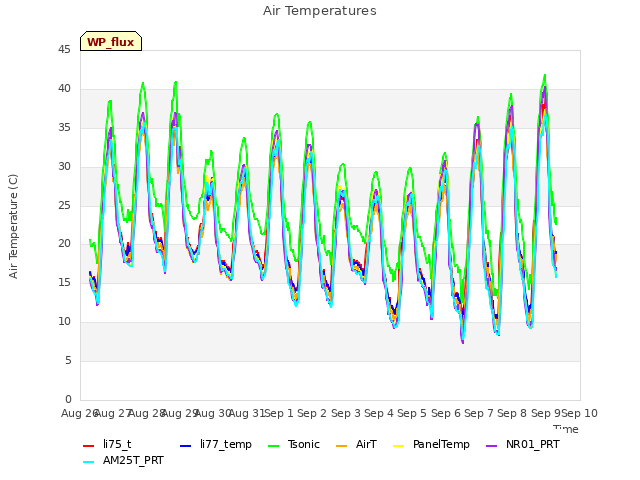
Task: Click the 10 y-axis tick label
Action: pyautogui.click(x=64, y=322)
